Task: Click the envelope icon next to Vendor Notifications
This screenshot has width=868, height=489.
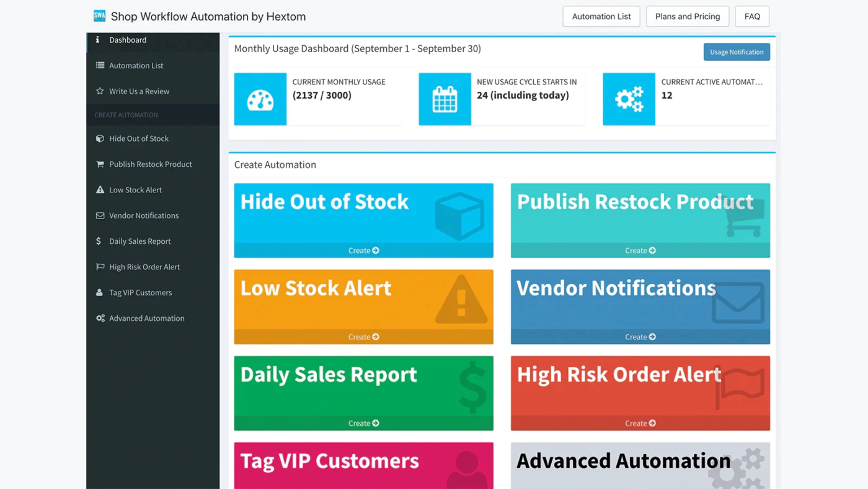Action: 100,215
